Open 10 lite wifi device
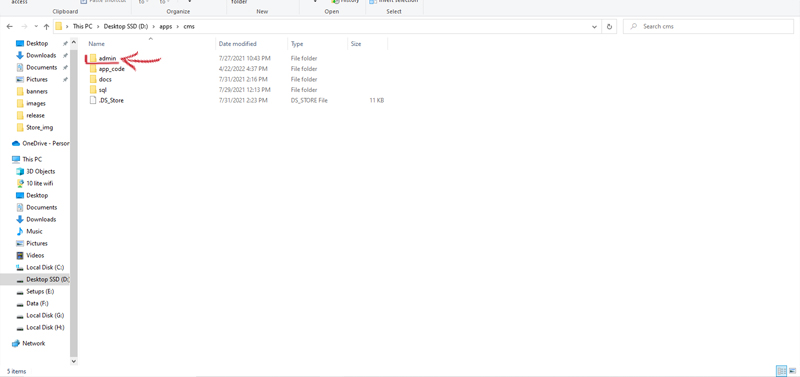The height and width of the screenshot is (377, 800). point(39,183)
